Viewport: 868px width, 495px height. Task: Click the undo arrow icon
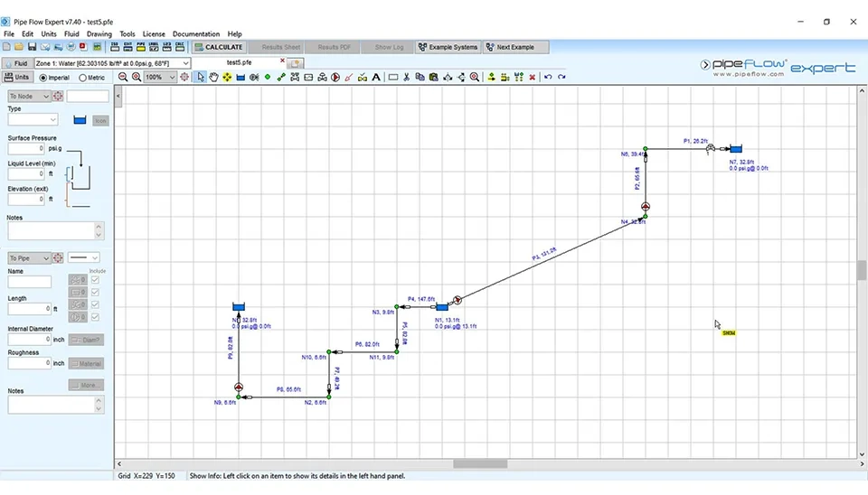tap(548, 78)
